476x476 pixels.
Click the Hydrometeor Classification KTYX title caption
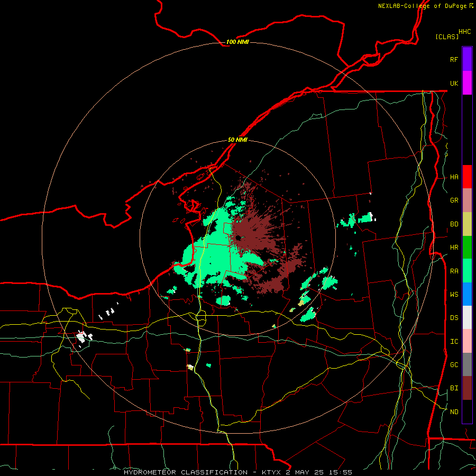(237, 472)
